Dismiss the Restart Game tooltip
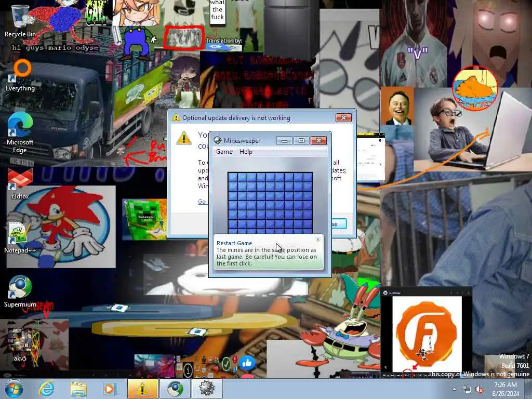This screenshot has height=399, width=532. pyautogui.click(x=318, y=240)
